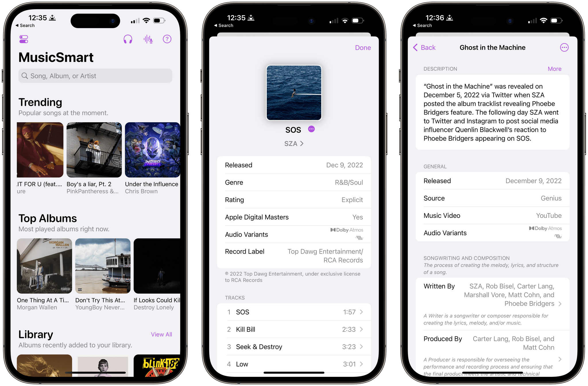
Task: Select View All in Library section
Action: point(162,333)
